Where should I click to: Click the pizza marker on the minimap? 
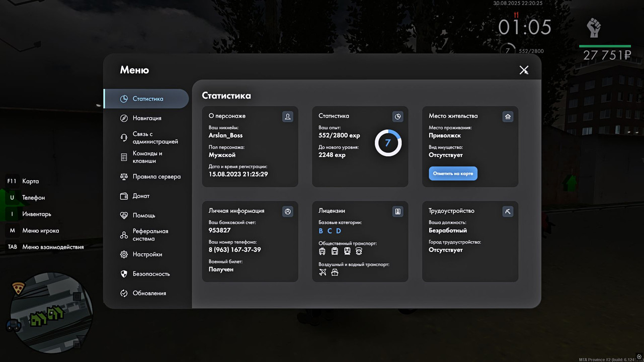pyautogui.click(x=19, y=288)
